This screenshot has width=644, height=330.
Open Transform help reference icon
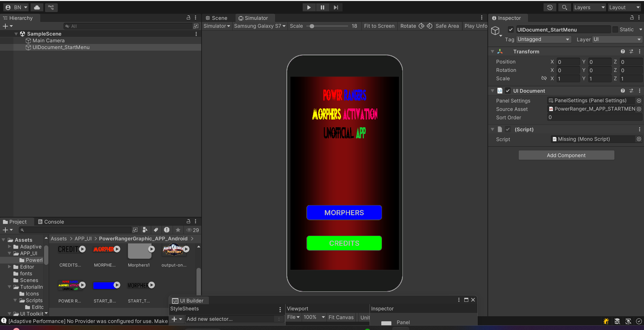[623, 51]
